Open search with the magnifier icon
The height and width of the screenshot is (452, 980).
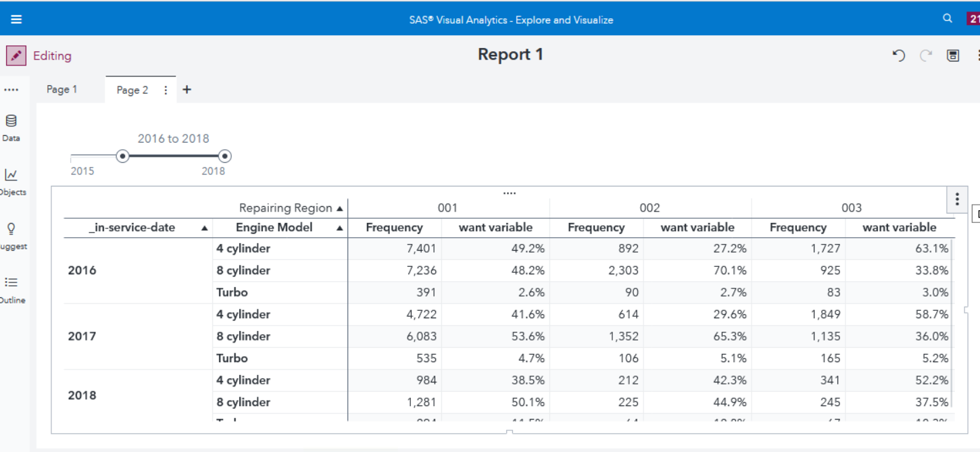point(947,18)
